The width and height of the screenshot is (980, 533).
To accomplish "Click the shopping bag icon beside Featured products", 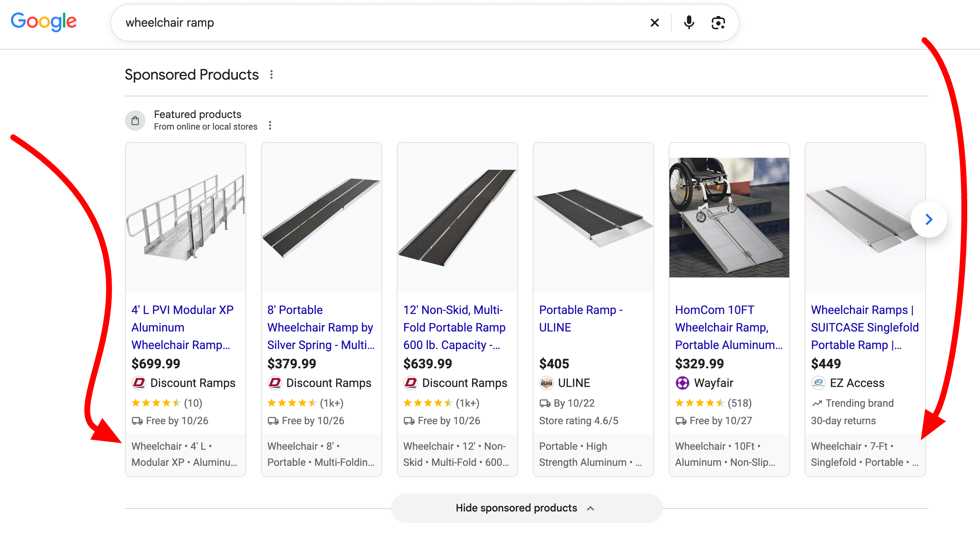I will (135, 121).
